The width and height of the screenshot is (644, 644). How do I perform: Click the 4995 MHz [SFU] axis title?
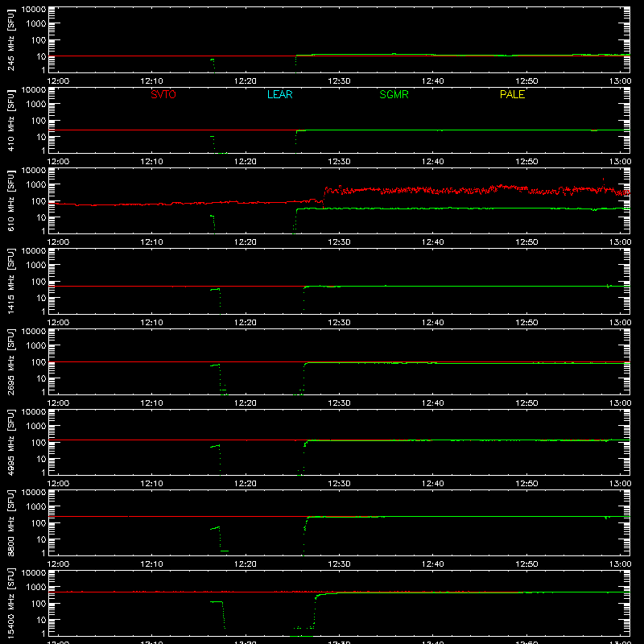pos(11,442)
